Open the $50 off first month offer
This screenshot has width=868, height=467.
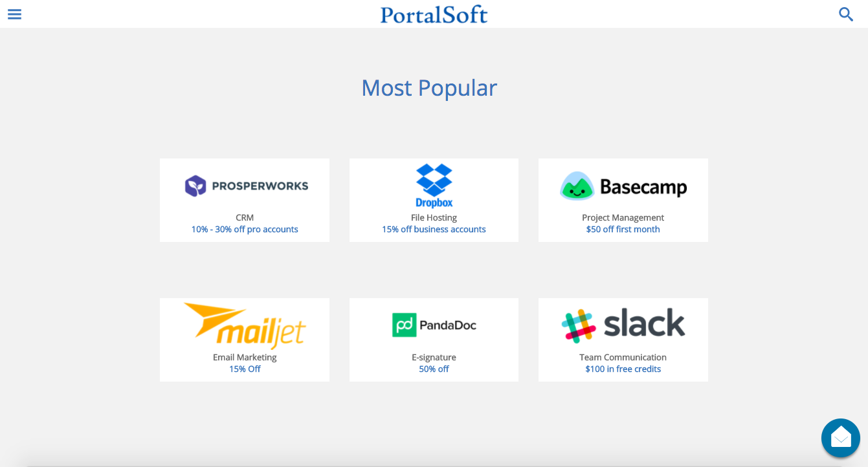pos(623,230)
